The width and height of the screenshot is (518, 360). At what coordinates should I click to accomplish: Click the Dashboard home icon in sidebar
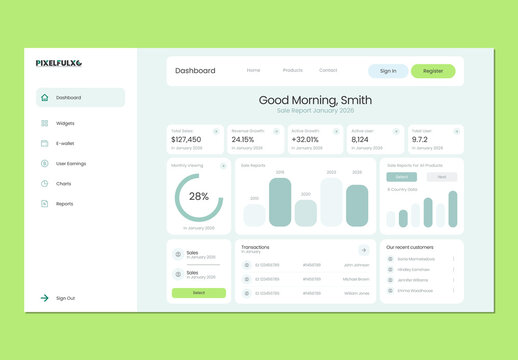tap(44, 97)
